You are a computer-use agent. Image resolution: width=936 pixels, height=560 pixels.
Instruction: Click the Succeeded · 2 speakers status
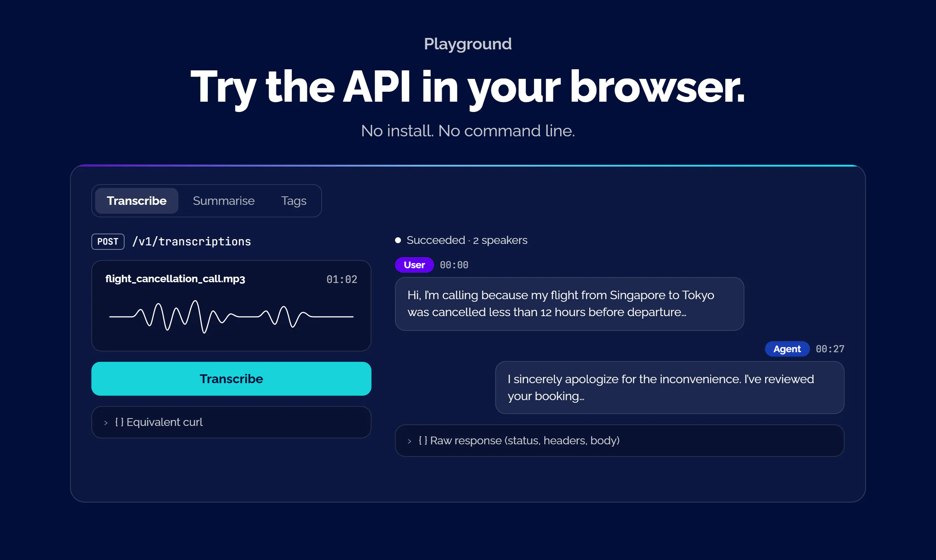pos(467,240)
